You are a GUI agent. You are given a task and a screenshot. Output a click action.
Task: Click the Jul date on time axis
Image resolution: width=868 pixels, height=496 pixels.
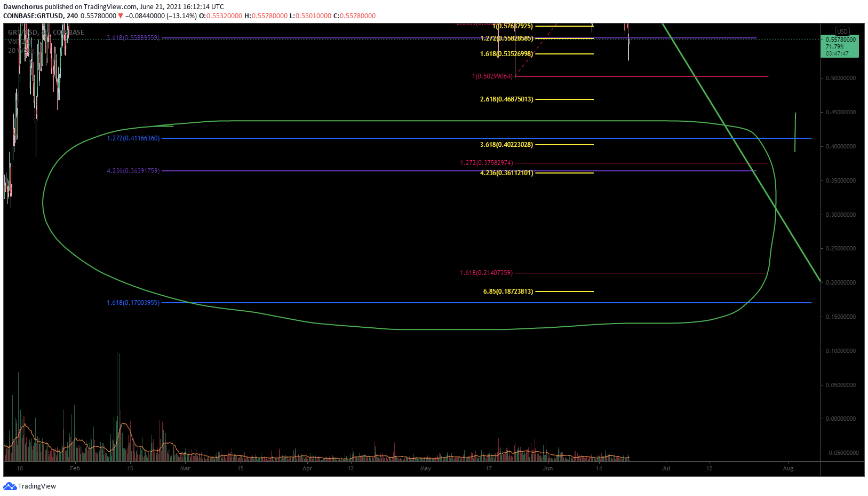pos(666,468)
